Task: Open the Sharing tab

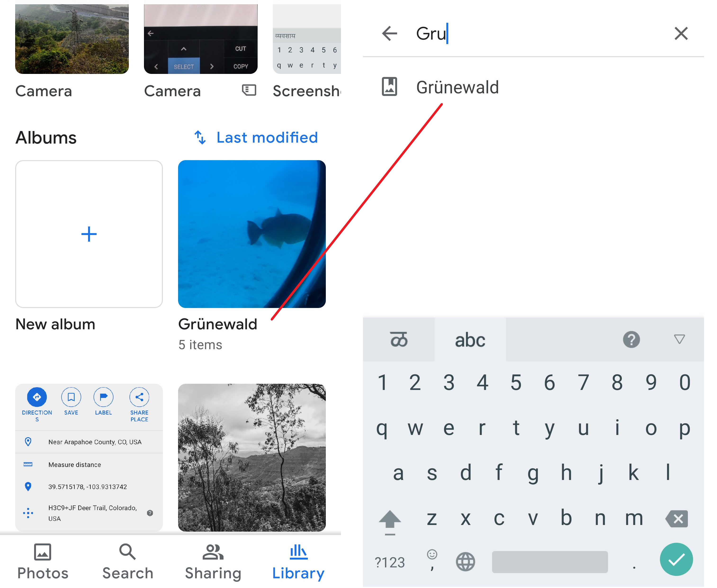Action: click(x=213, y=561)
